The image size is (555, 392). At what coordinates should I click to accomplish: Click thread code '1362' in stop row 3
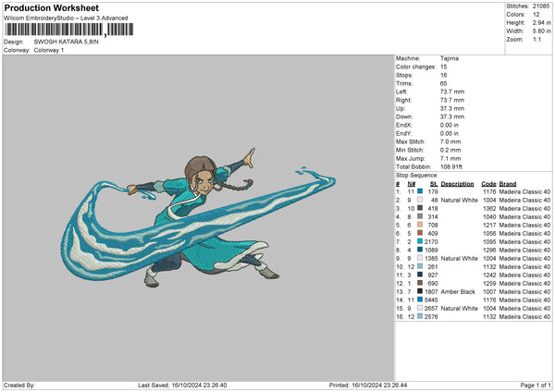pos(489,208)
